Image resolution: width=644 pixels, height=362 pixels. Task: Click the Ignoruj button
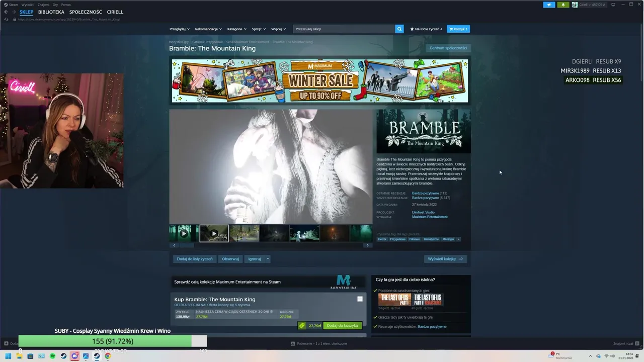(x=255, y=259)
